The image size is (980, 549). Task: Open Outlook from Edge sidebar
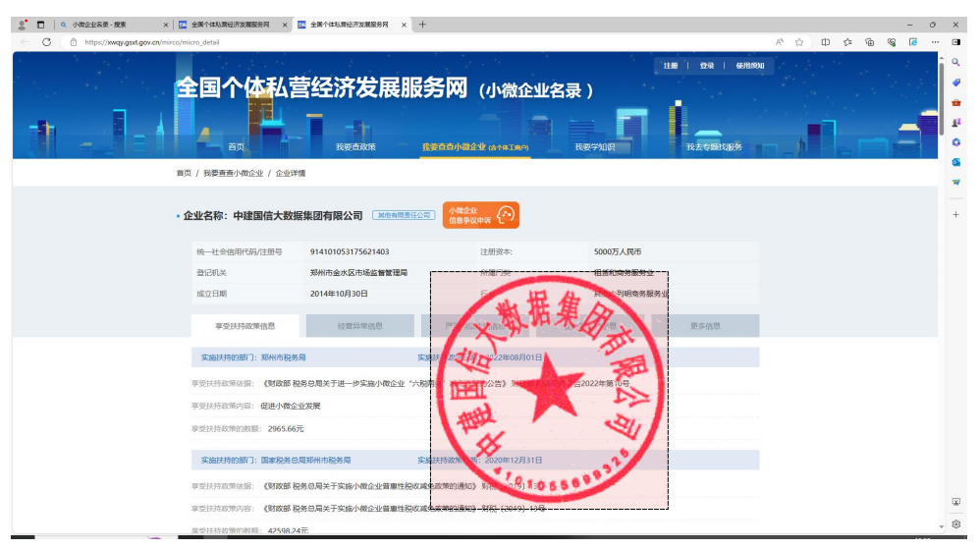(956, 162)
